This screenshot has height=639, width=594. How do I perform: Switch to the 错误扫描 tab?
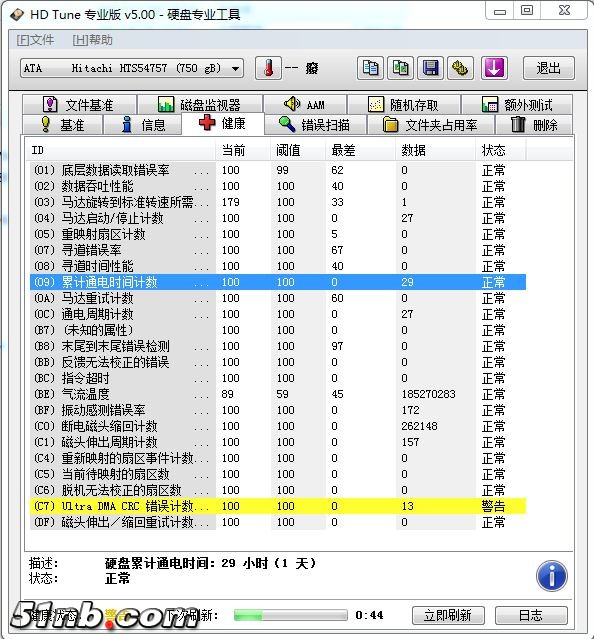315,125
